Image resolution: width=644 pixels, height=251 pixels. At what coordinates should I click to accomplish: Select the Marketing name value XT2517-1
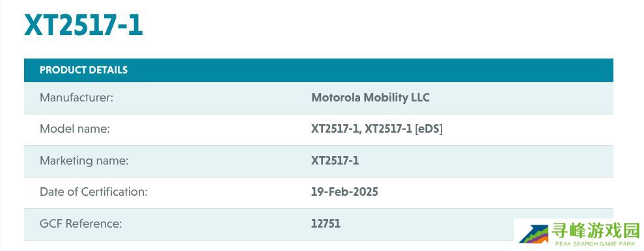coord(335,161)
